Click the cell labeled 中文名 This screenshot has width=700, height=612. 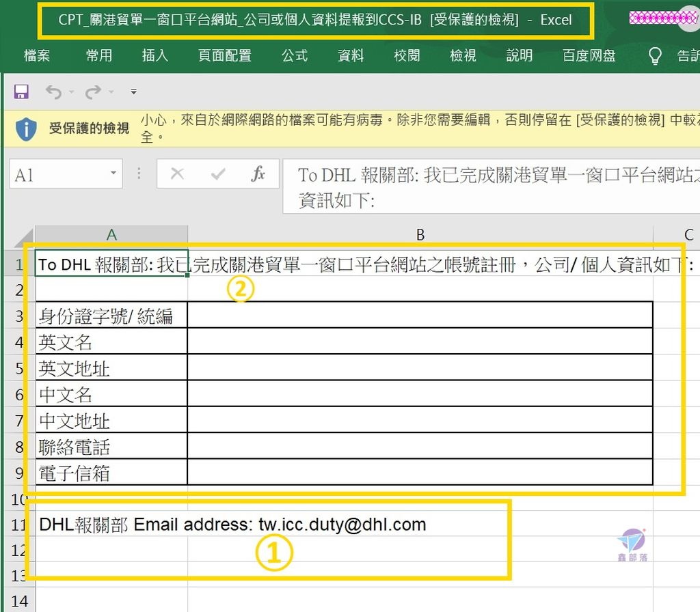pyautogui.click(x=111, y=394)
